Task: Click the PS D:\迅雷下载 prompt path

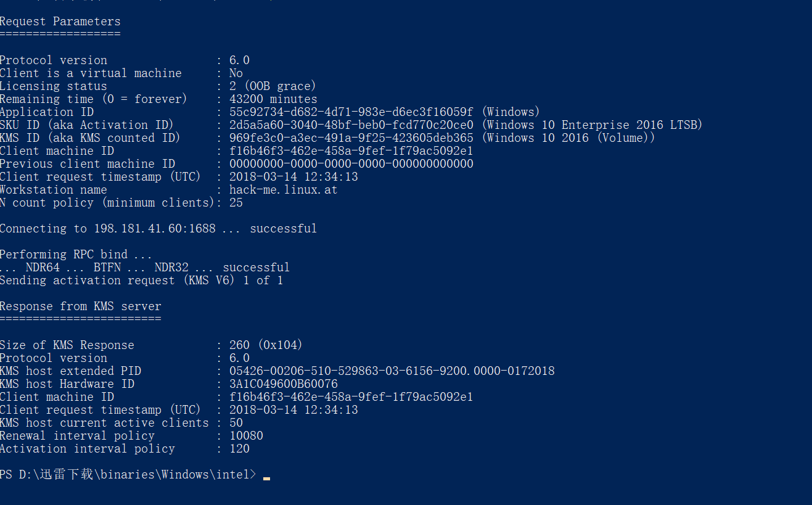Action: pos(128,474)
